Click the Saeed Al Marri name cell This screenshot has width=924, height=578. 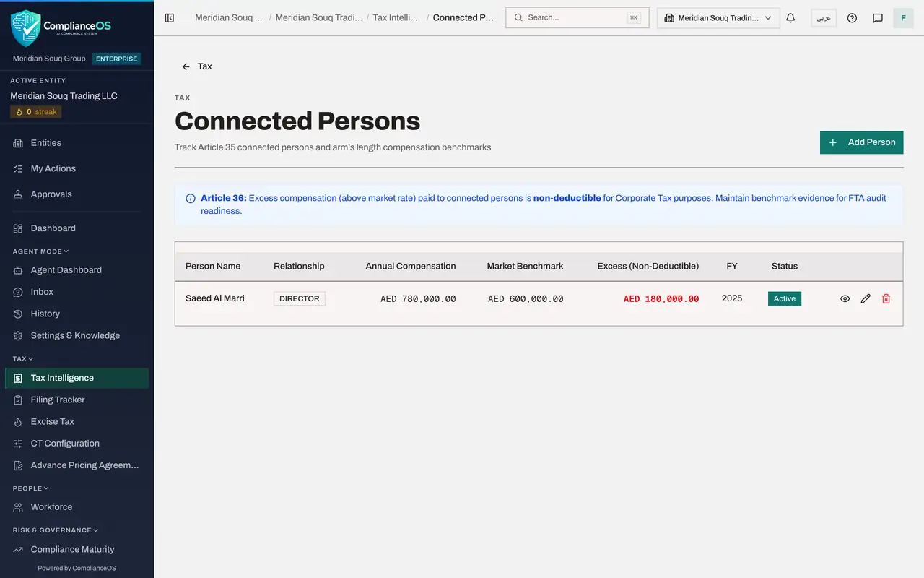(215, 298)
